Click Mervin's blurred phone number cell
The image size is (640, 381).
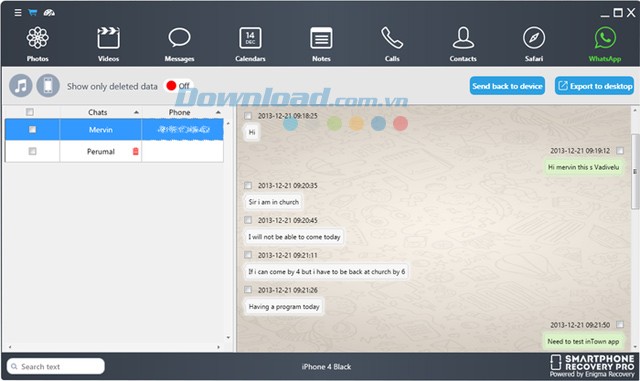pyautogui.click(x=183, y=129)
